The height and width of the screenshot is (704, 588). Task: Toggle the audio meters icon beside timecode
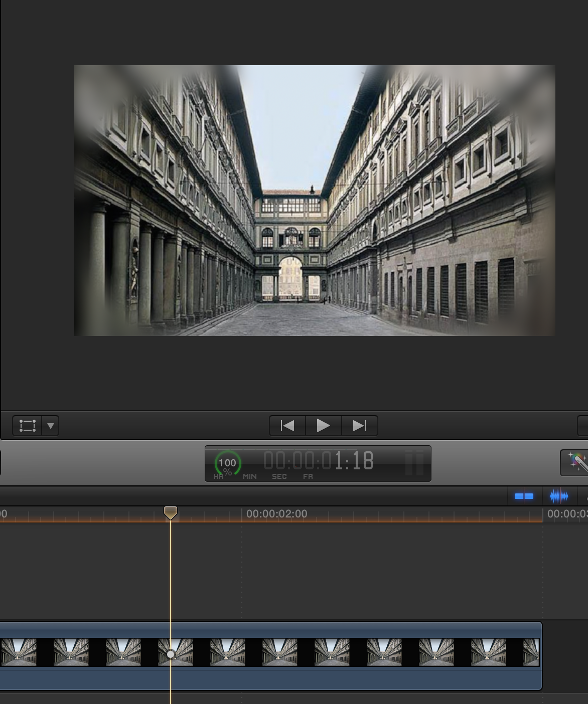click(414, 462)
